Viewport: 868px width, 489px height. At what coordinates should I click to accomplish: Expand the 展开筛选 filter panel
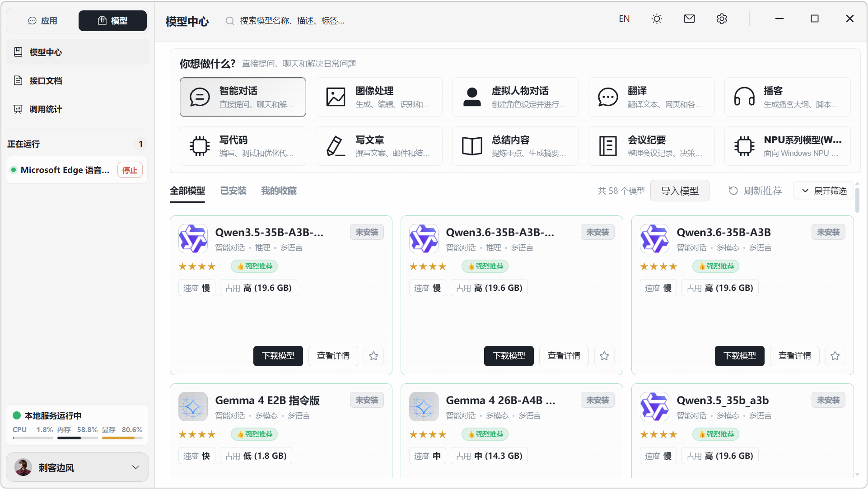pos(823,191)
